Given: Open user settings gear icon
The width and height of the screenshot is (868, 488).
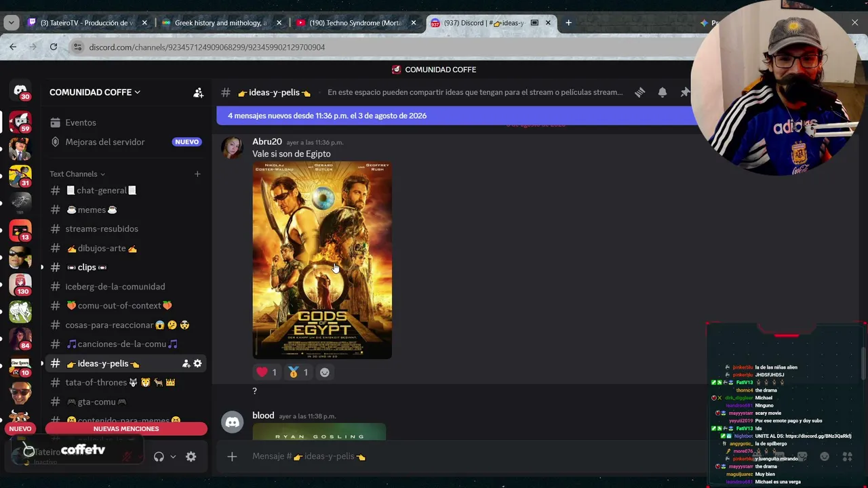Looking at the screenshot, I should click(191, 457).
